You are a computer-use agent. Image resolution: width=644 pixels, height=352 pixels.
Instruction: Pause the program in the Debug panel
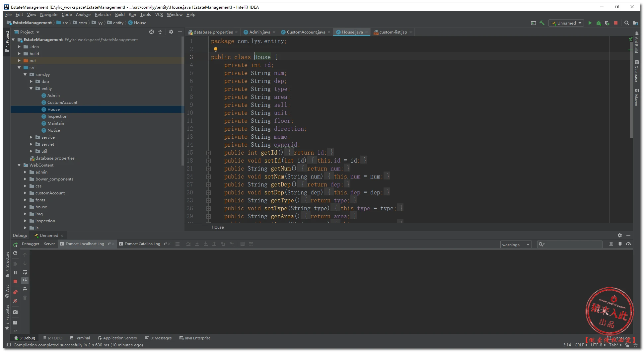coord(15,273)
